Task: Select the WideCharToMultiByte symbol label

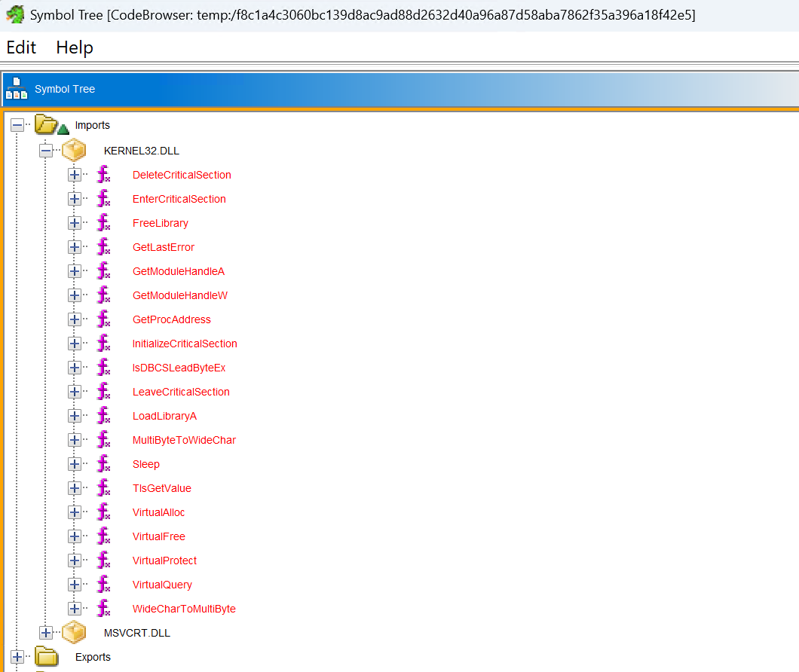Action: tap(184, 609)
